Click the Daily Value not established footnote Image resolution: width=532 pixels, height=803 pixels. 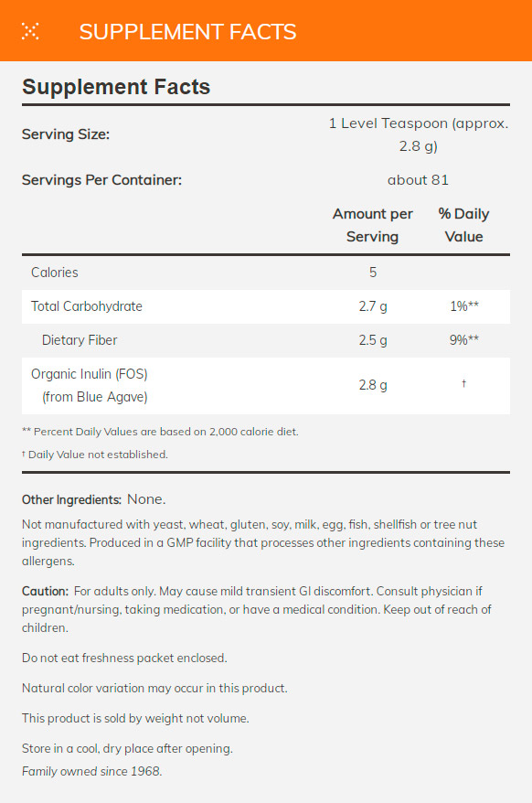click(x=95, y=455)
